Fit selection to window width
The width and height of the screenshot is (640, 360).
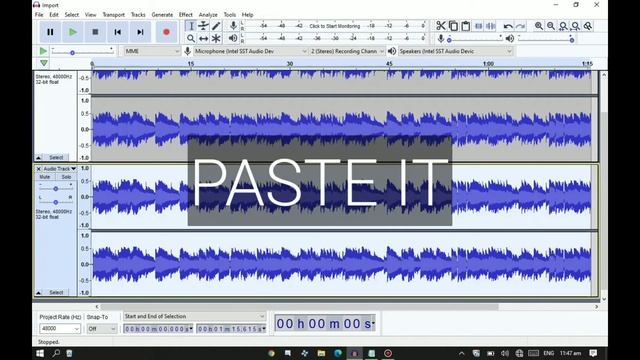click(563, 26)
